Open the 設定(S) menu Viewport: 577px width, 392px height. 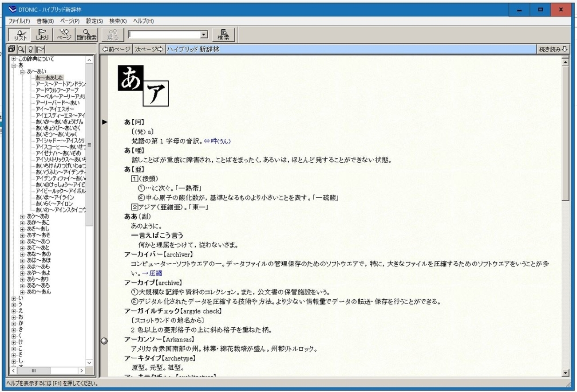click(x=95, y=21)
